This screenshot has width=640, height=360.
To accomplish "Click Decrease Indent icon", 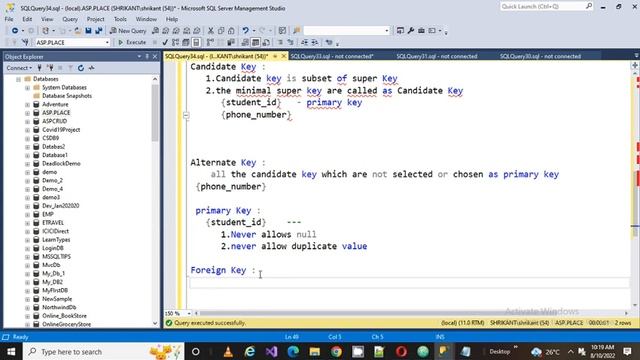I will (x=304, y=42).
